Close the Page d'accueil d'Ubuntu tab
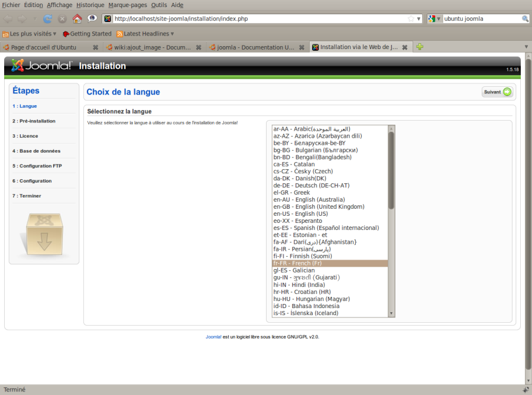 [96, 47]
